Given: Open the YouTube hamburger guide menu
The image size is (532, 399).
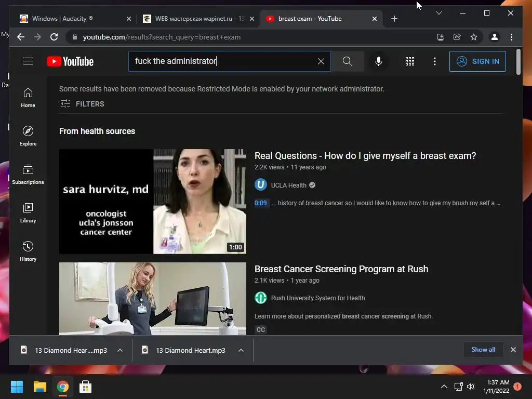Looking at the screenshot, I should [x=28, y=61].
